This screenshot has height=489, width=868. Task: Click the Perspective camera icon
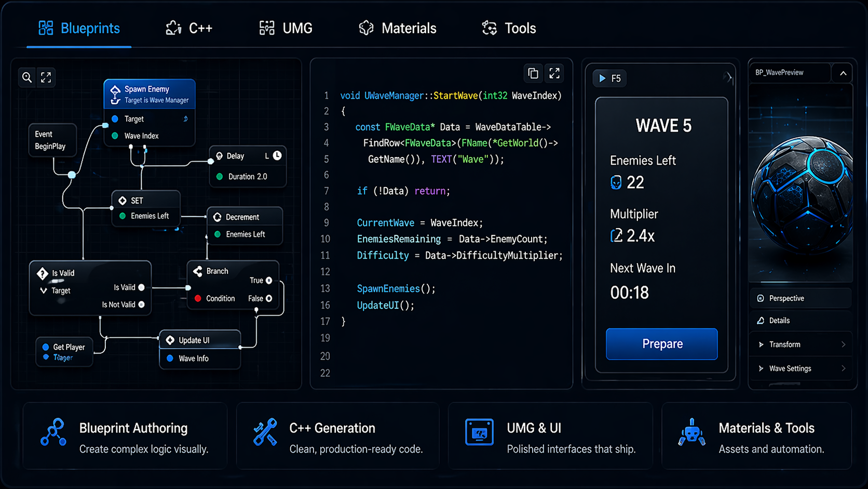coord(761,298)
